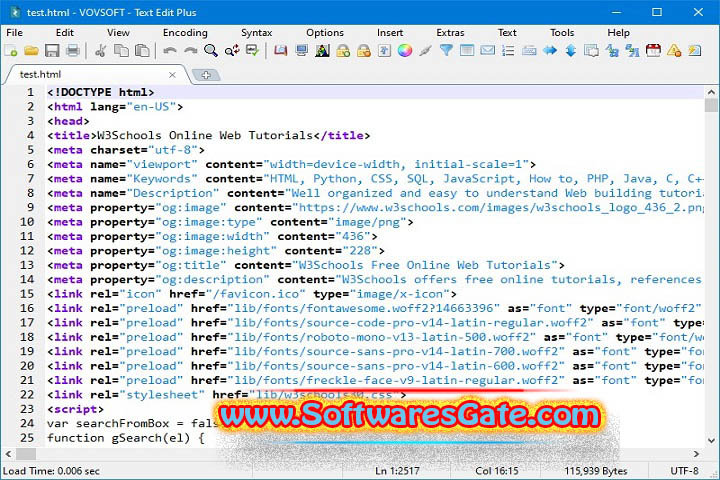This screenshot has height=480, width=720.
Task: Open the Encoding menu
Action: (185, 33)
